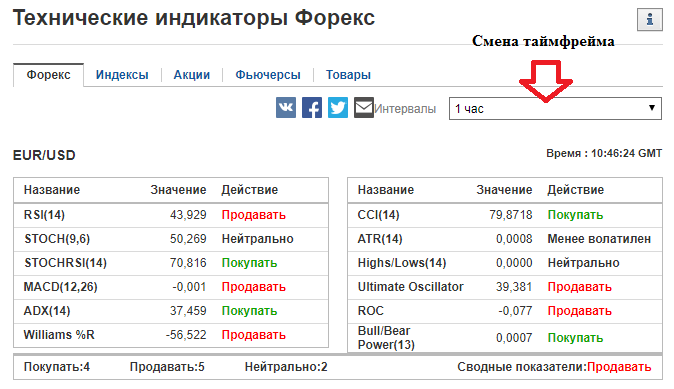Viewport: 674px width, 389px height.
Task: Click 'Менее волатилен' in the ATR(14) row
Action: click(x=599, y=239)
